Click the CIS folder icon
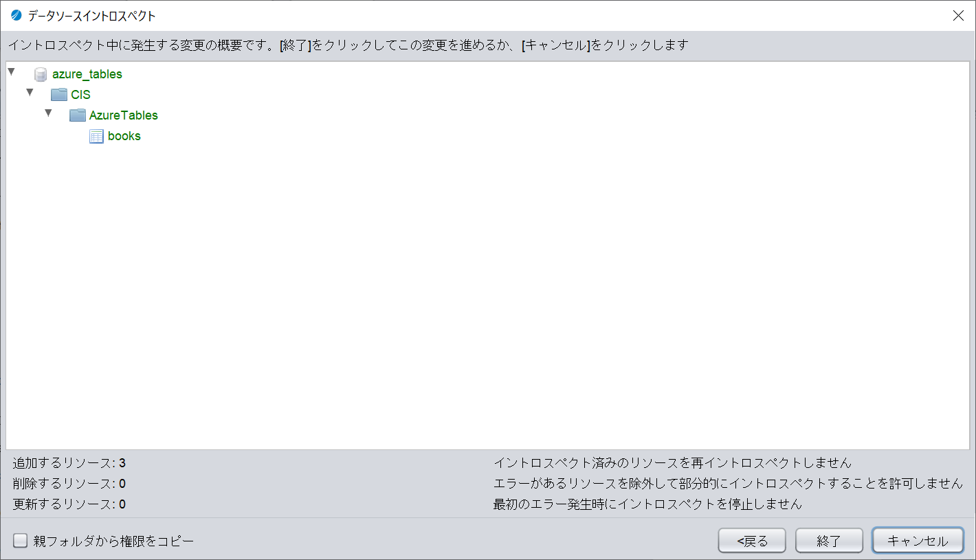This screenshot has width=976, height=560. tap(59, 95)
